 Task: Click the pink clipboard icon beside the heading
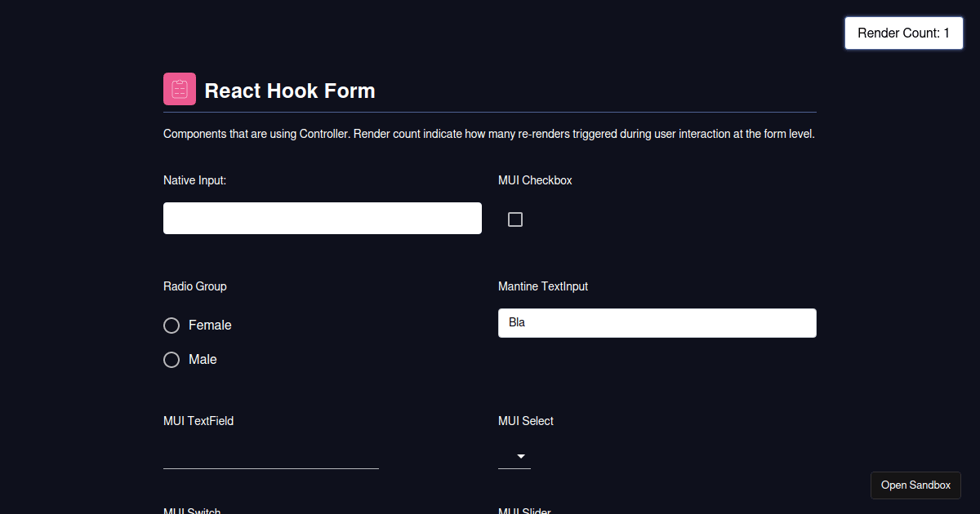pyautogui.click(x=179, y=88)
